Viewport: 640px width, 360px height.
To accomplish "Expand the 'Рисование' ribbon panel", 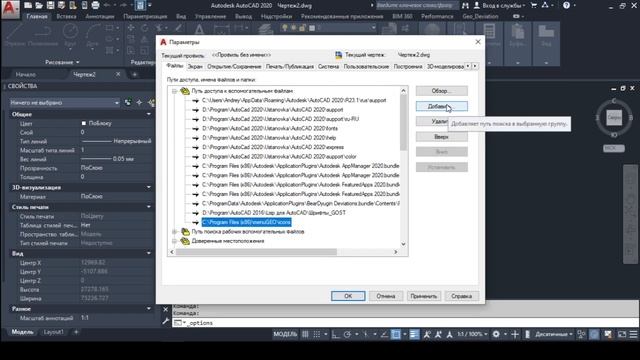I will [x=62, y=62].
